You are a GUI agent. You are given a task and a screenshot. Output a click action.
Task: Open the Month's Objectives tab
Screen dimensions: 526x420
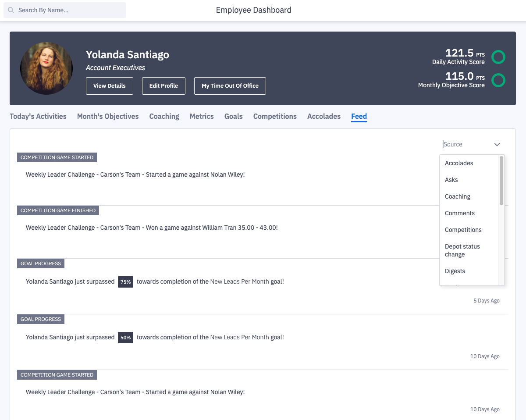pyautogui.click(x=108, y=116)
